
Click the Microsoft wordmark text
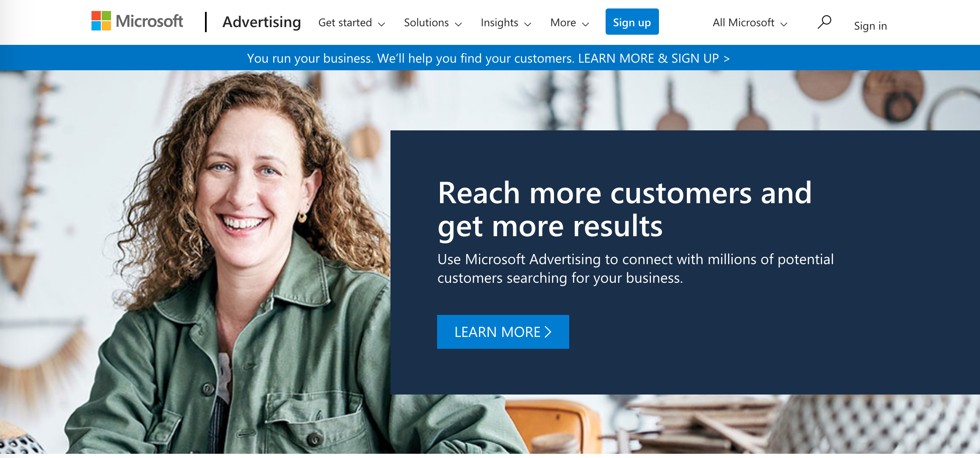(x=149, y=21)
